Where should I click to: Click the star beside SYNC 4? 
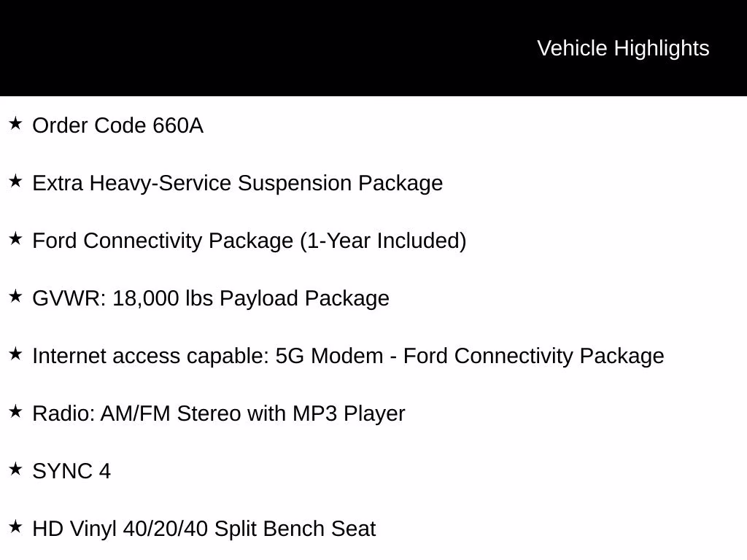(15, 470)
